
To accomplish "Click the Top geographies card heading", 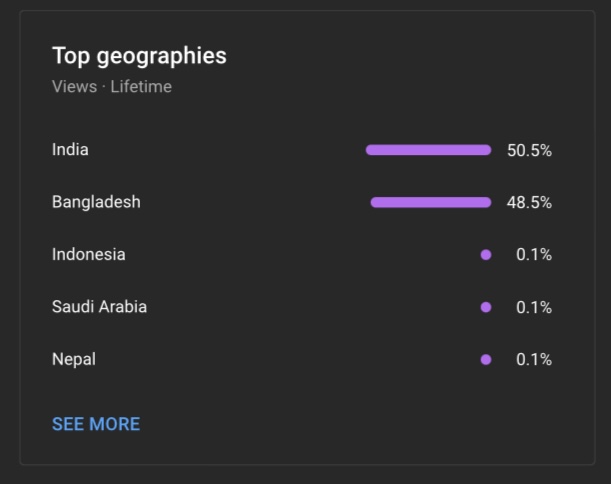I will click(x=139, y=56).
